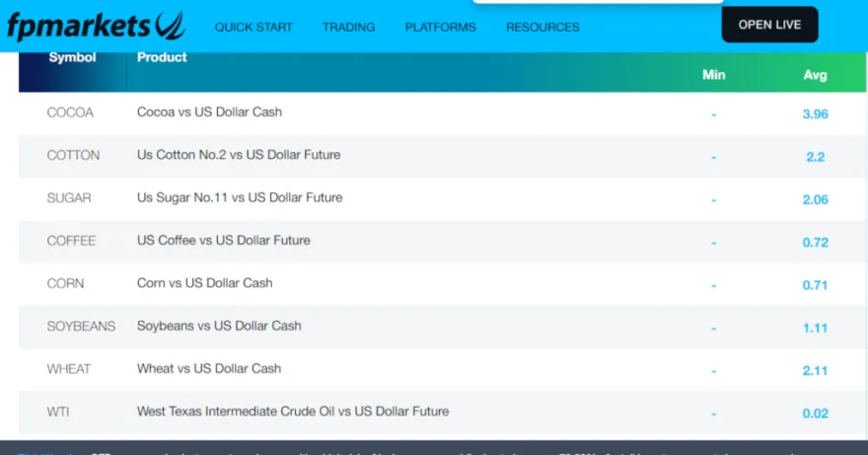This screenshot has height=455, width=868.
Task: Click the SUGAR symbol
Action: point(69,197)
